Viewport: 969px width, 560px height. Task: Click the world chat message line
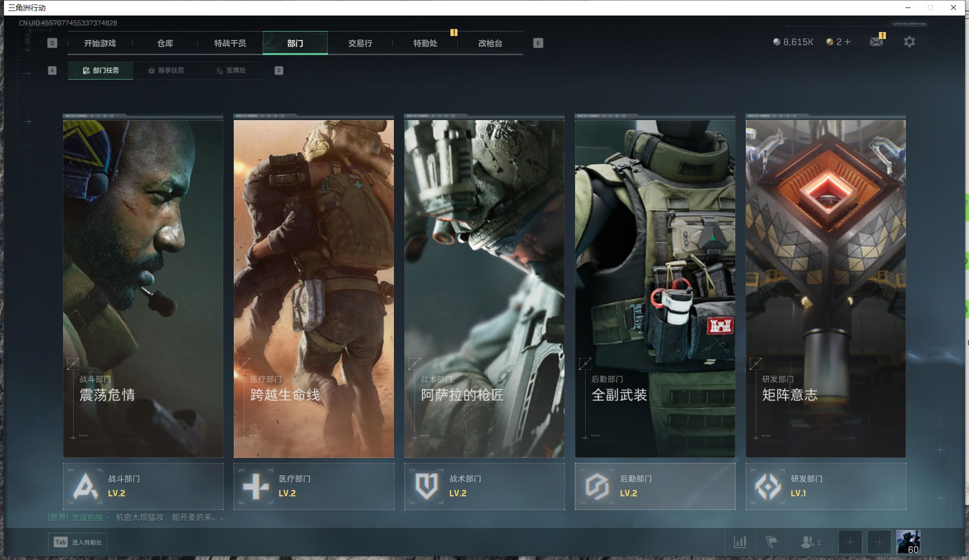(x=136, y=517)
